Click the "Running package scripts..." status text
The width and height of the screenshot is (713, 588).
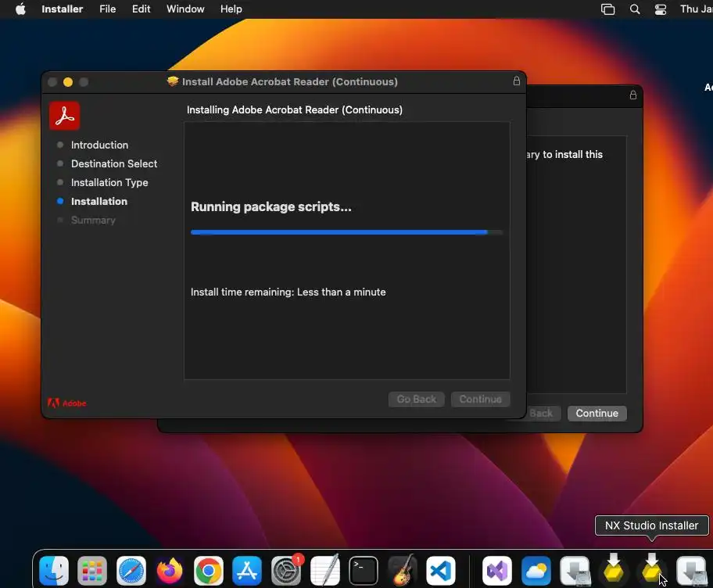click(x=271, y=207)
